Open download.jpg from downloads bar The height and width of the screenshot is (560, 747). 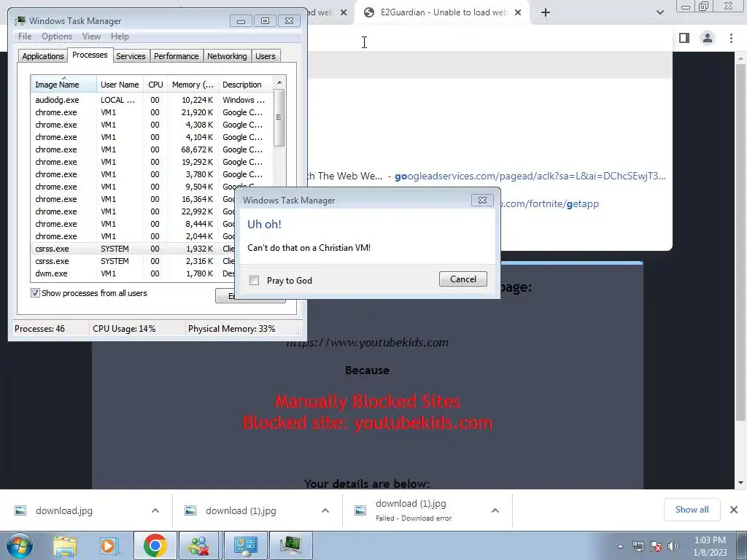64,510
